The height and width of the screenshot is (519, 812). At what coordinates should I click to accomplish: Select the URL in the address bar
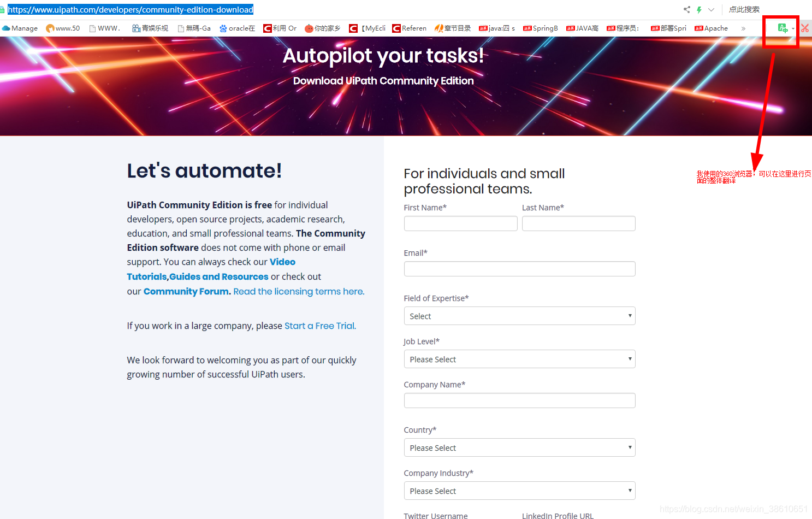click(x=131, y=9)
